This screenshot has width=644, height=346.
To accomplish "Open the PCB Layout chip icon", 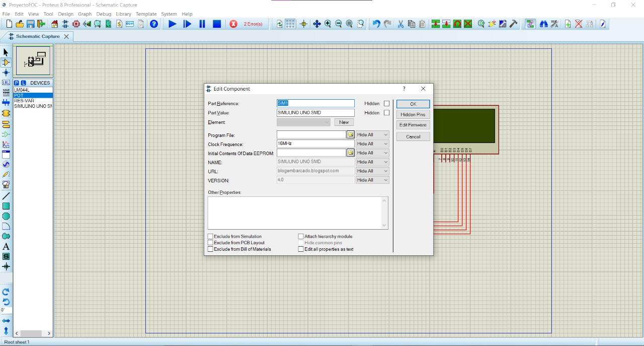I will coord(76,24).
